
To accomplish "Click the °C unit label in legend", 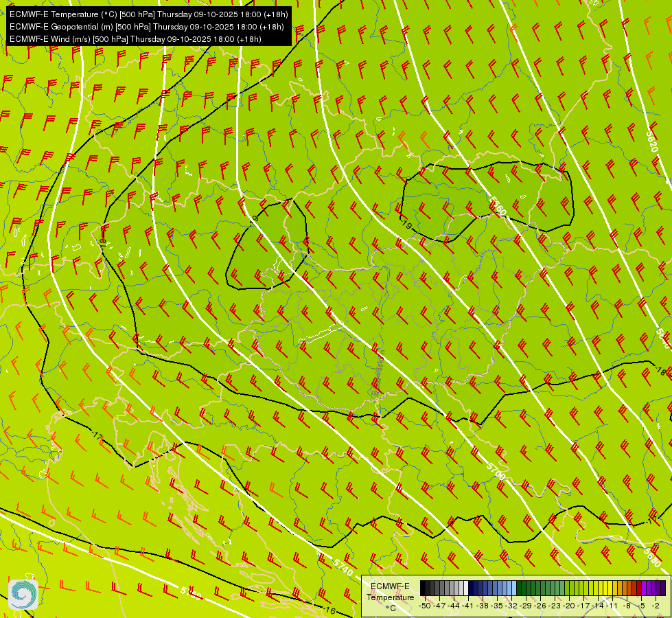I will (391, 608).
